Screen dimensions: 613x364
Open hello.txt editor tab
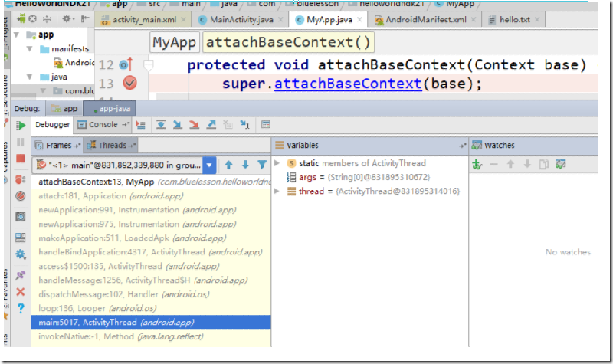tap(513, 20)
